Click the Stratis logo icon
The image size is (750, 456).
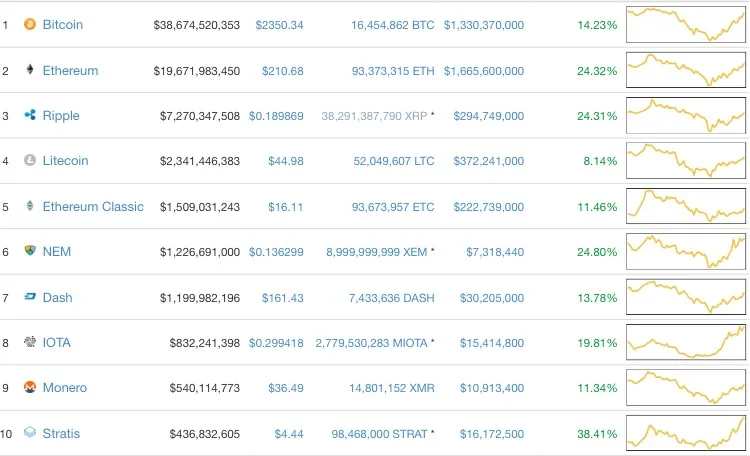tap(30, 433)
